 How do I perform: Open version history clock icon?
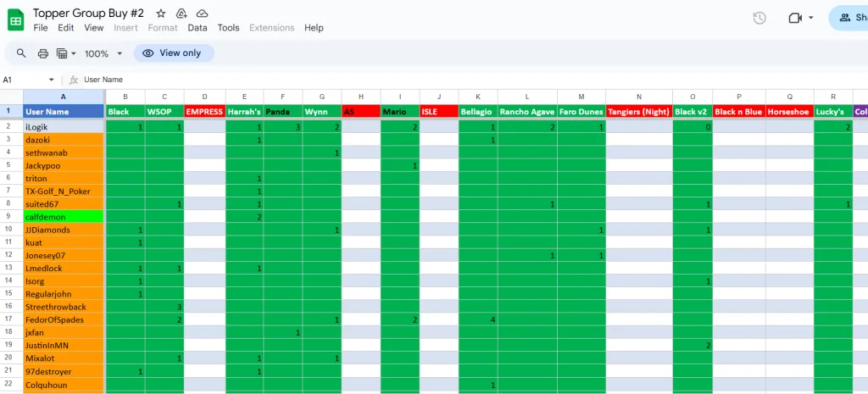pos(759,18)
